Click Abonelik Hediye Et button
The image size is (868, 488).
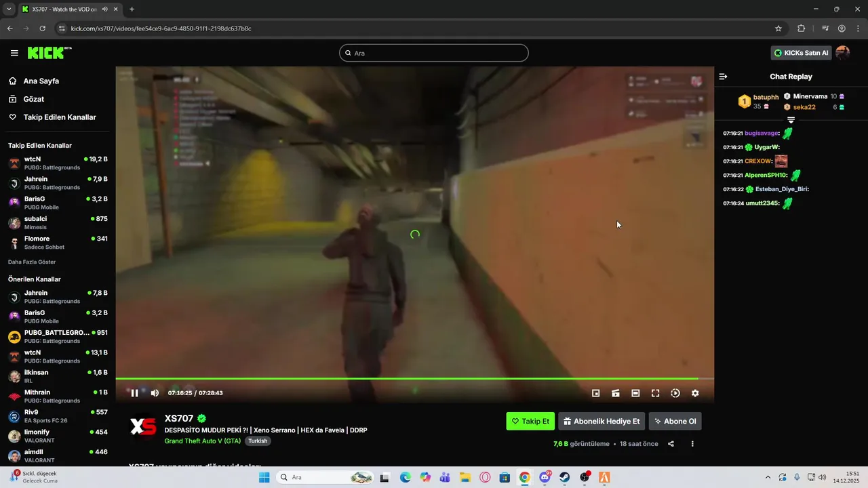click(601, 421)
